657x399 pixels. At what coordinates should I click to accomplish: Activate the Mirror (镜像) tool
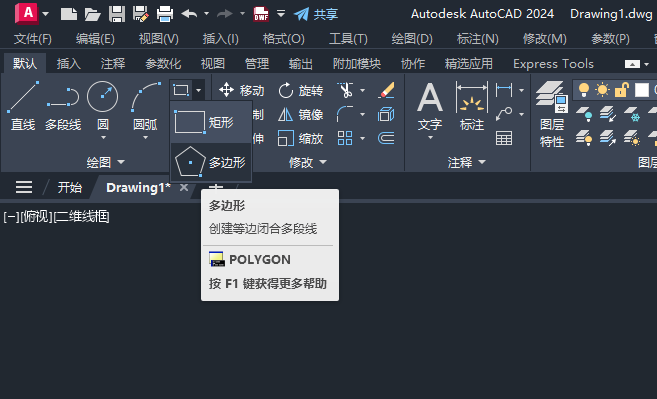pos(300,114)
